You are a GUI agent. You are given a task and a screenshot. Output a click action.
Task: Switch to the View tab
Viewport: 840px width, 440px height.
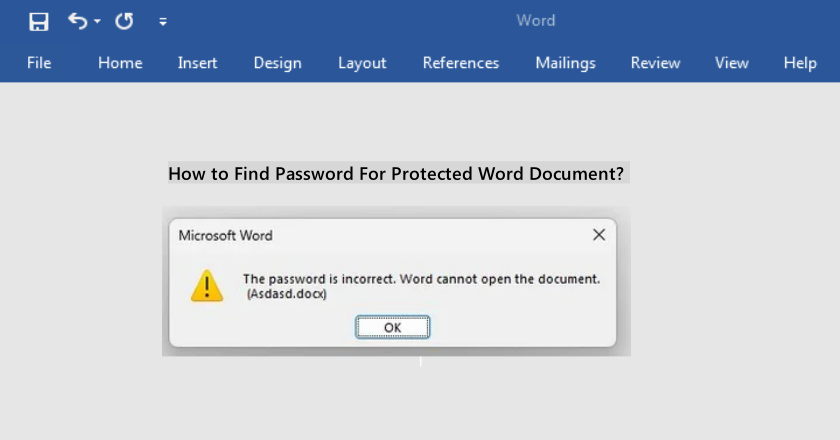731,63
